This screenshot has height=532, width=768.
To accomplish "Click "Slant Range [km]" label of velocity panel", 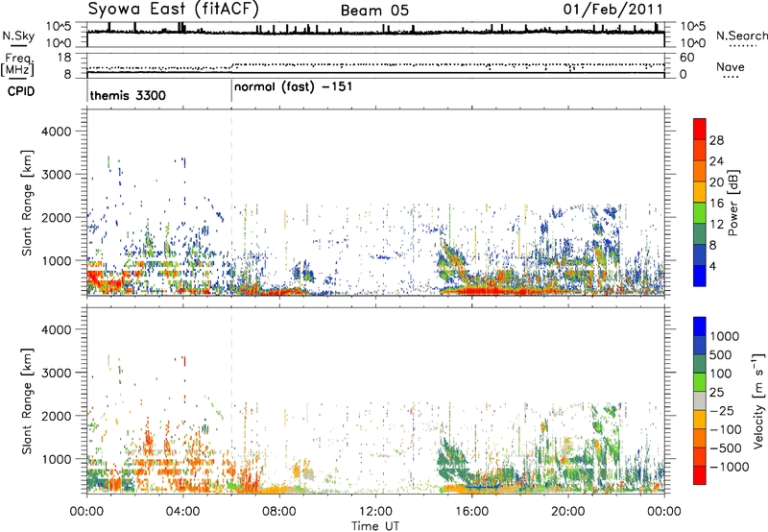I will [x=27, y=401].
